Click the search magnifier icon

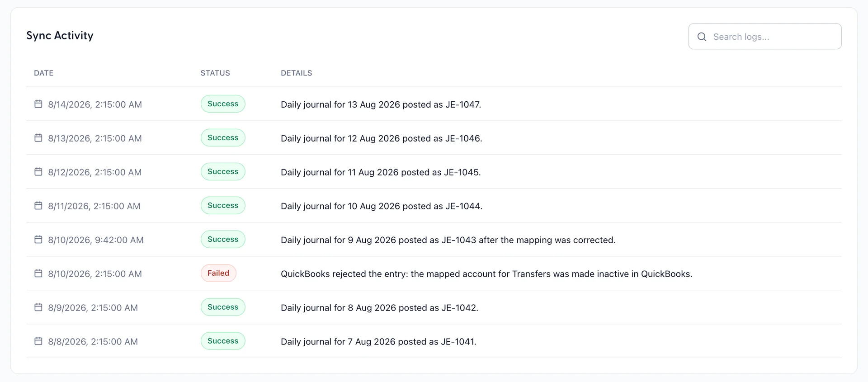(x=702, y=37)
